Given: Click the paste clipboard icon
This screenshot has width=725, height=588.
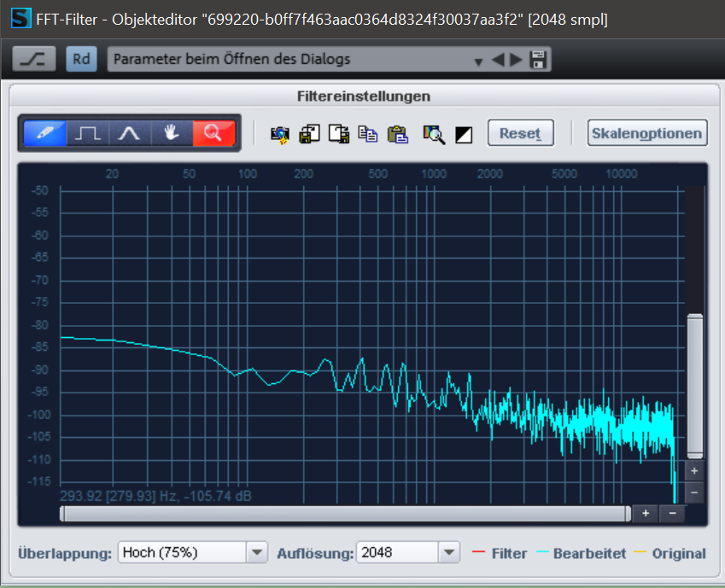Looking at the screenshot, I should (397, 134).
